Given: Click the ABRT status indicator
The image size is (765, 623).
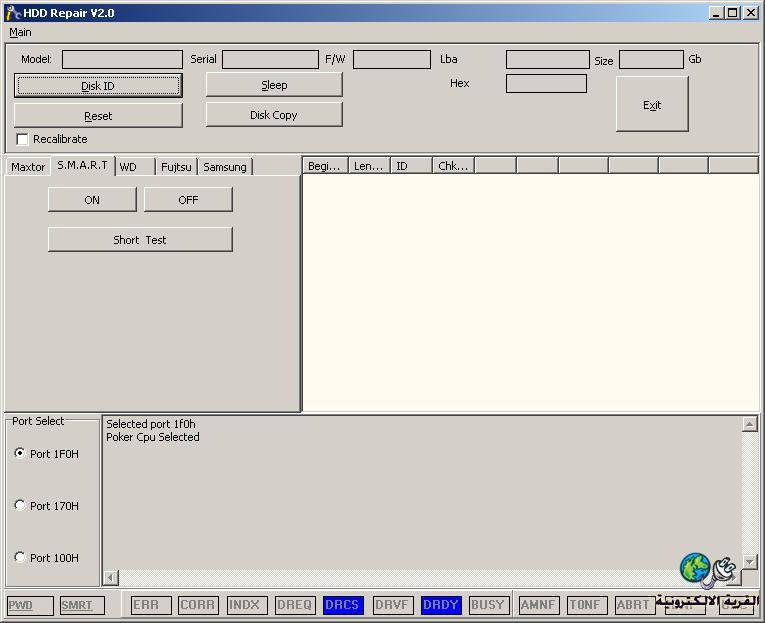Looking at the screenshot, I should pyautogui.click(x=635, y=605).
